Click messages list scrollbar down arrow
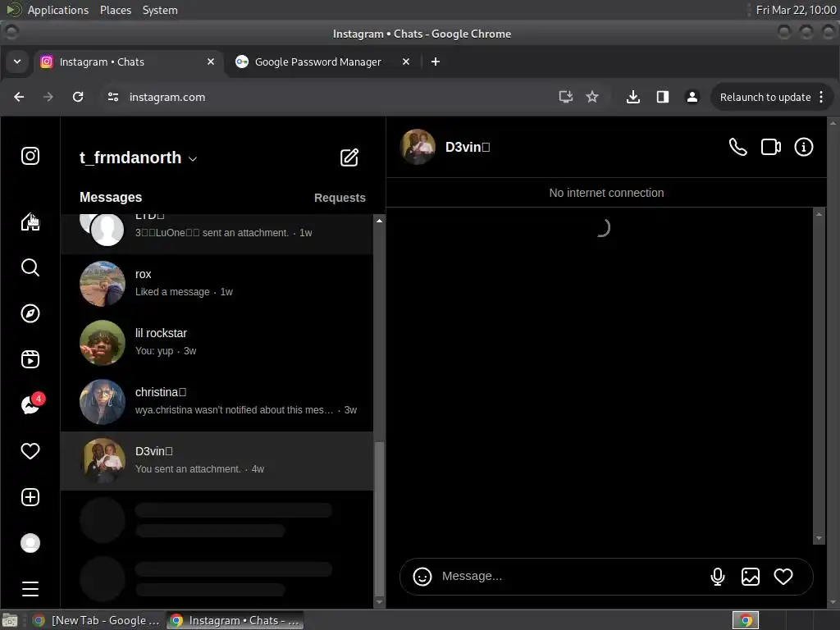The width and height of the screenshot is (840, 630). coord(379,602)
